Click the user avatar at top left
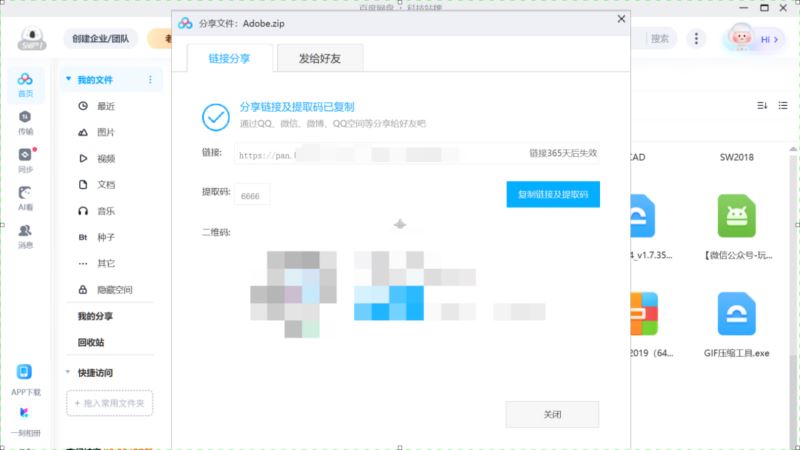This screenshot has height=450, width=800. click(x=32, y=38)
